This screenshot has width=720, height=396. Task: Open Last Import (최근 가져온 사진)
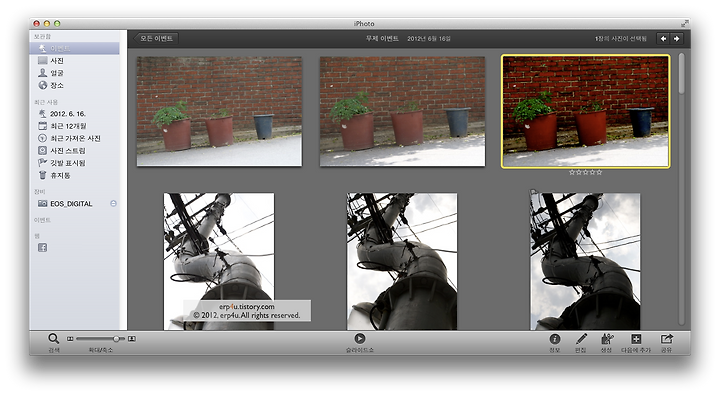[74, 138]
